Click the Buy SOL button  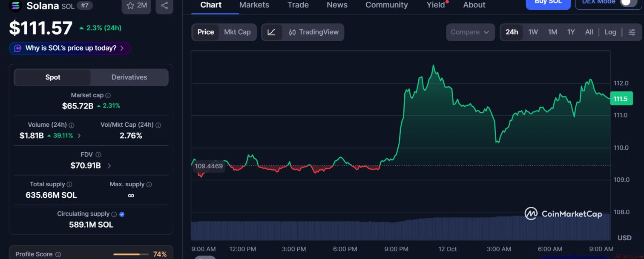(x=548, y=3)
